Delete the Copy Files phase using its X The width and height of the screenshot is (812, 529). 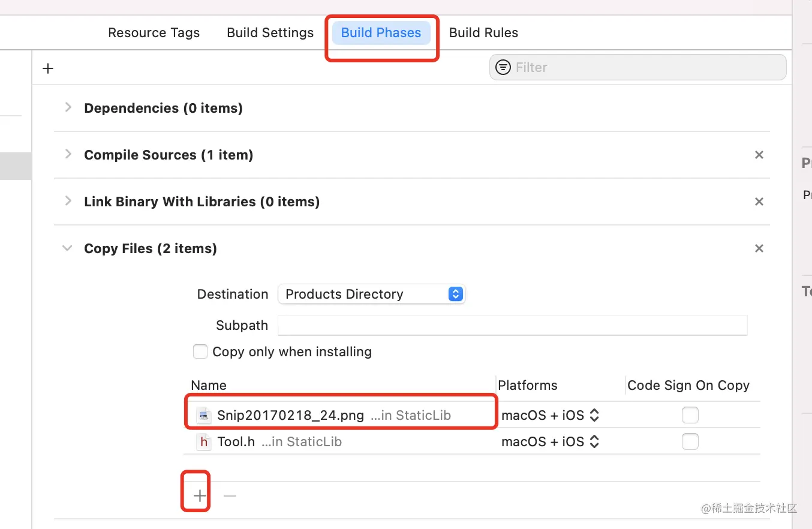[x=759, y=249]
